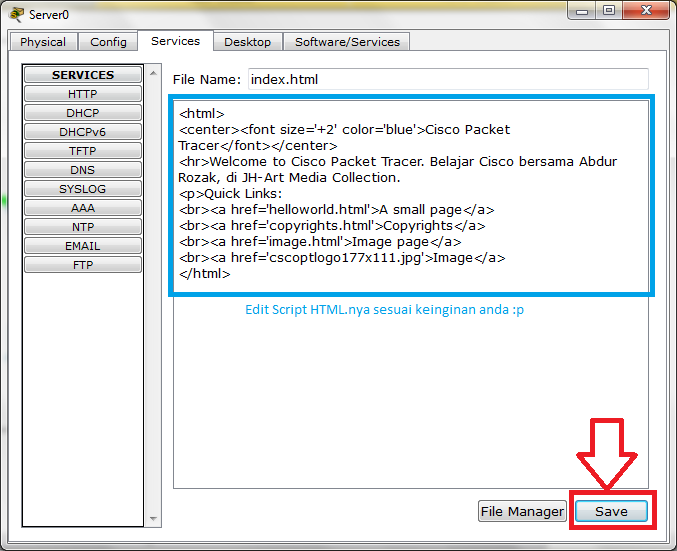Click the File Name input field

pyautogui.click(x=448, y=79)
